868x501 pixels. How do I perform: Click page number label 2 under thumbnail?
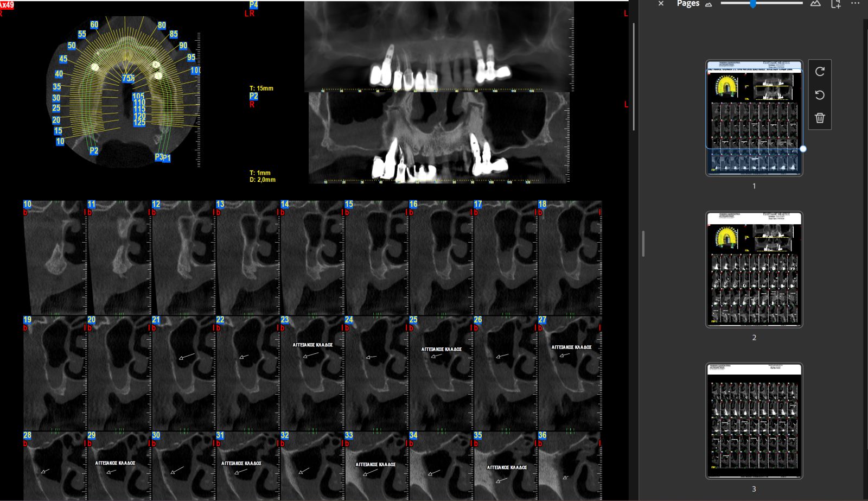pos(754,338)
